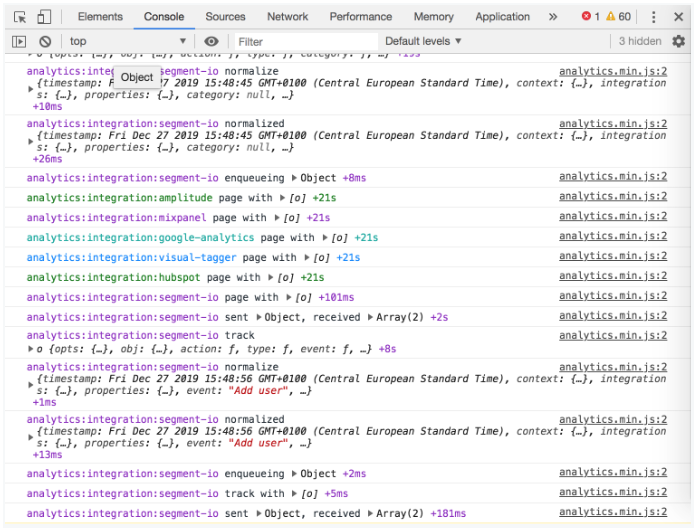
Task: Open analytics.min.js:2 link on amplitude row
Action: 612,198
